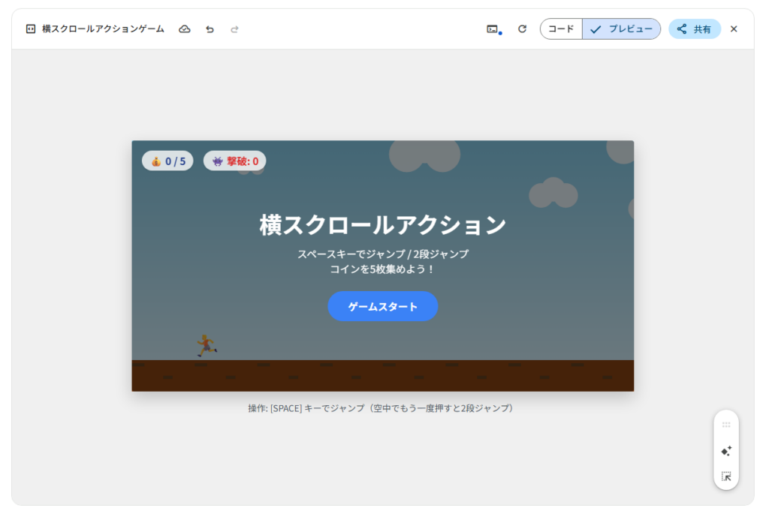Open the console panel
The image size is (769, 532).
pyautogui.click(x=493, y=29)
